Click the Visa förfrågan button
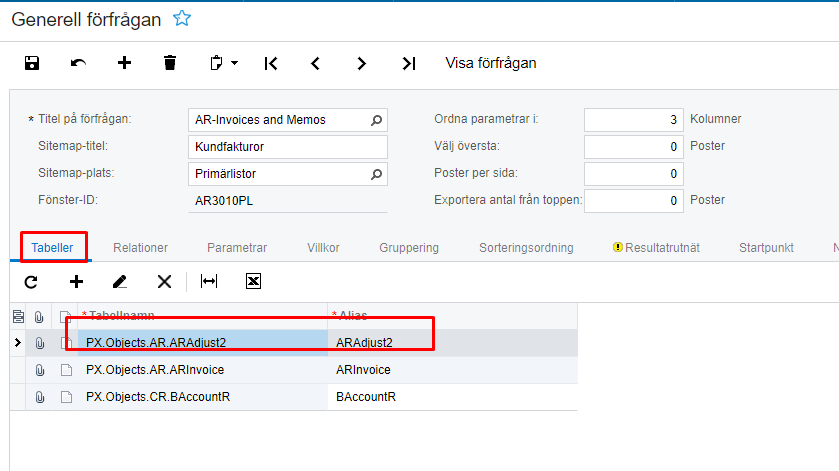Image resolution: width=839 pixels, height=471 pixels. 491,63
